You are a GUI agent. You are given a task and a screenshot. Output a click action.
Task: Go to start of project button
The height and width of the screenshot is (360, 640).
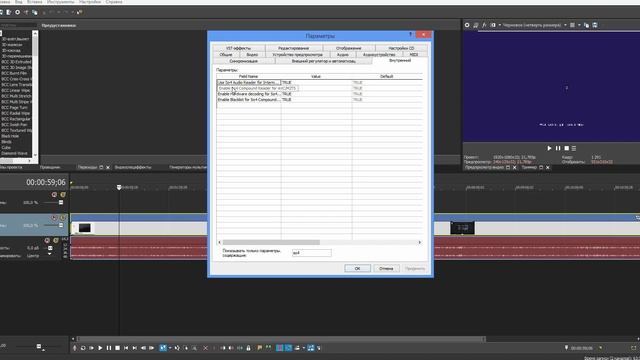click(126, 348)
